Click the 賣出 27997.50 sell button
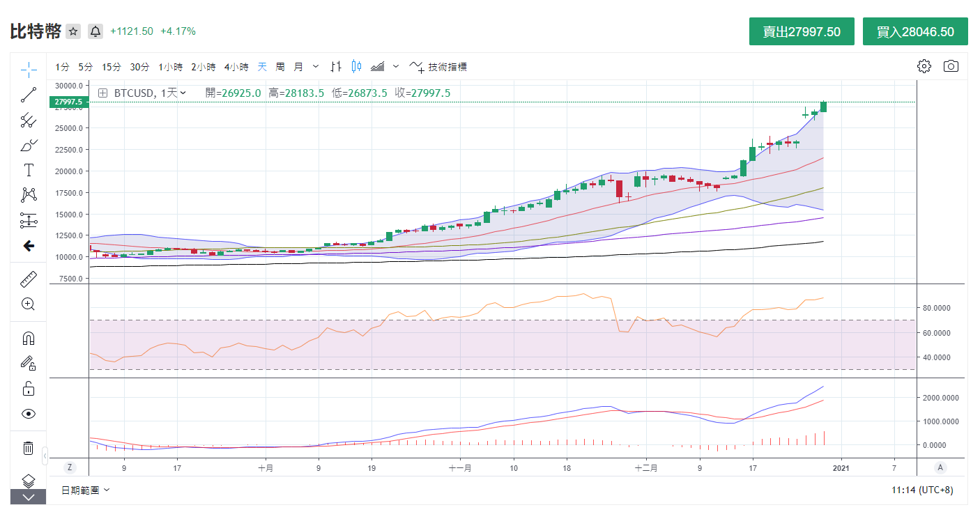Image resolution: width=980 pixels, height=512 pixels. (802, 32)
